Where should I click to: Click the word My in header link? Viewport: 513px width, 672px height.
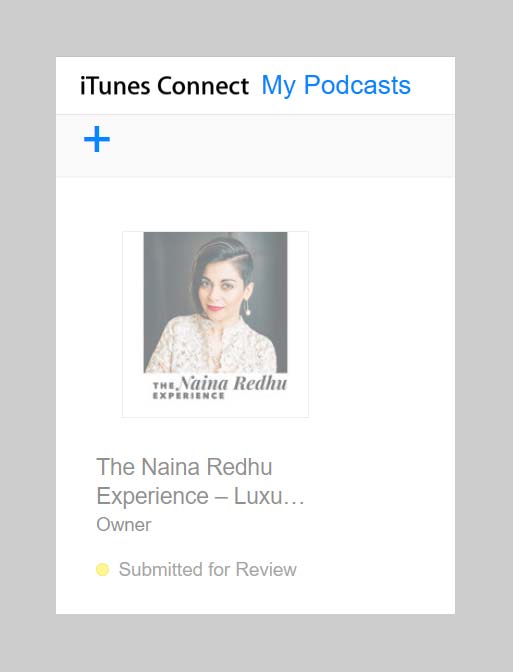279,86
